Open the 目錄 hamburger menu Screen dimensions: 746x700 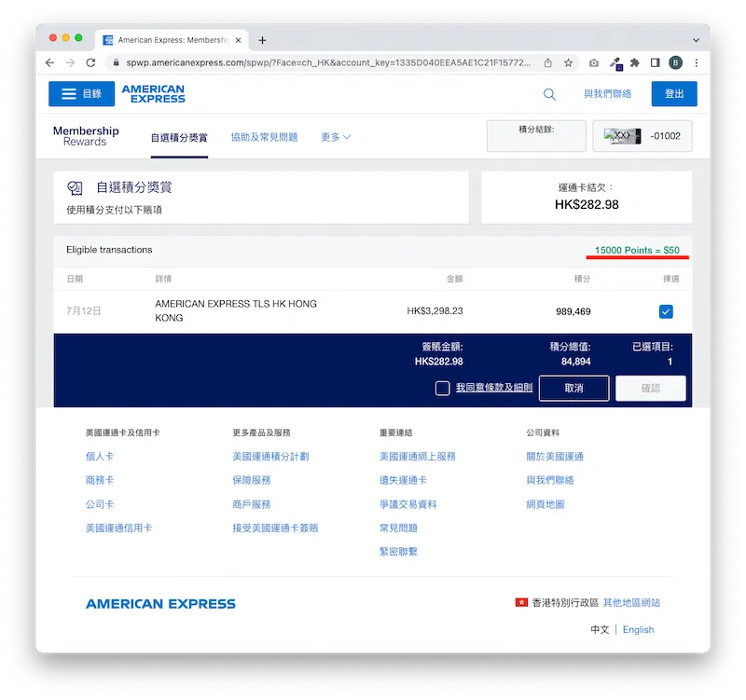coord(81,94)
